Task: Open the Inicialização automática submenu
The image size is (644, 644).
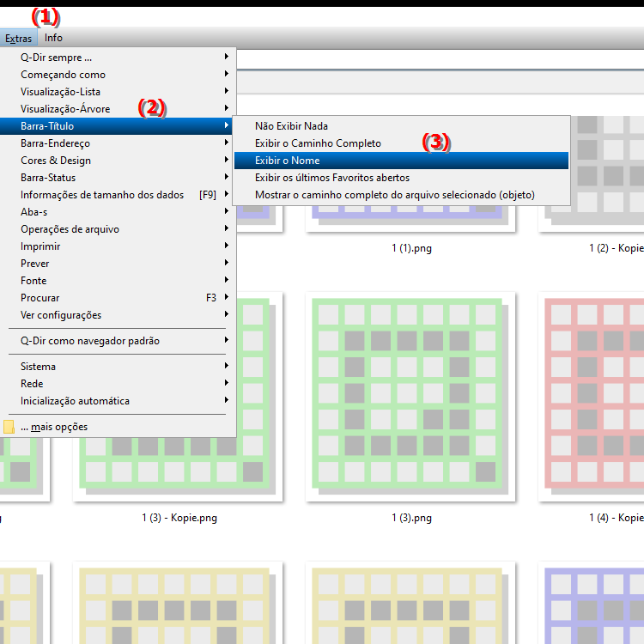Action: point(118,401)
